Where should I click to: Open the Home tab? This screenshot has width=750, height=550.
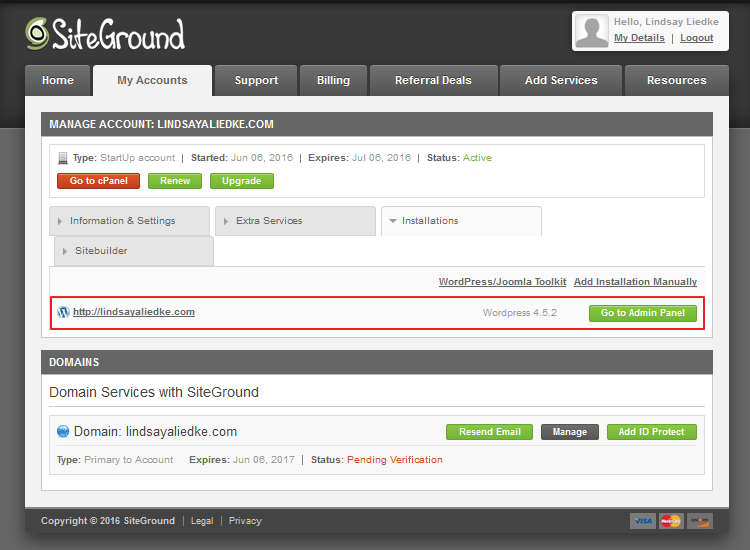point(57,80)
